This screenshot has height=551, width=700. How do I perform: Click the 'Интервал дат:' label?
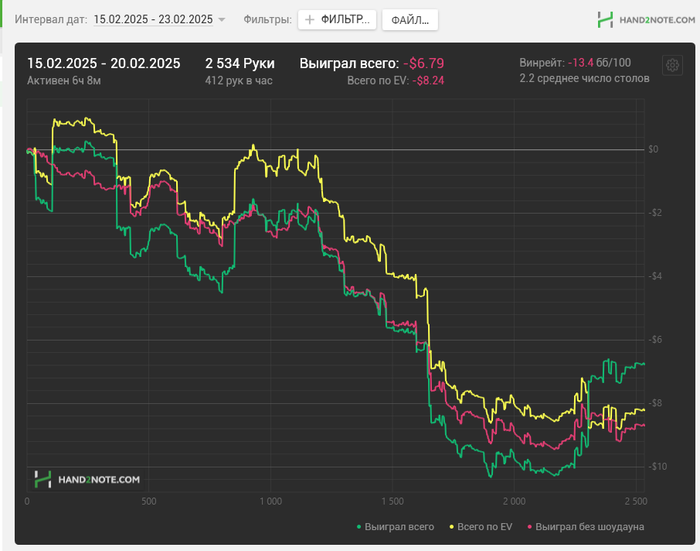[x=51, y=20]
